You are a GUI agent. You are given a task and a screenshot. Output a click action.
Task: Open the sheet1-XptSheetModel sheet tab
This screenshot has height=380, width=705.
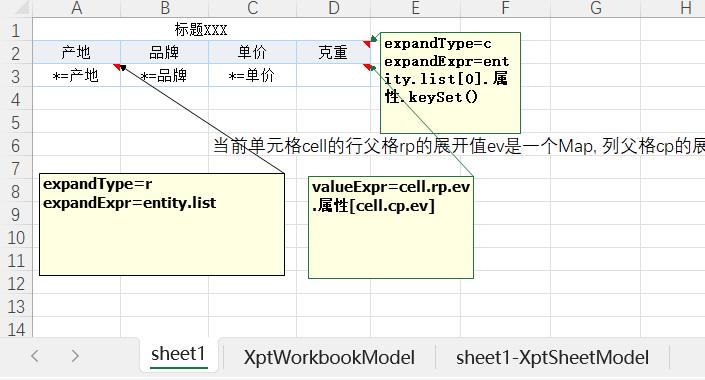(552, 358)
